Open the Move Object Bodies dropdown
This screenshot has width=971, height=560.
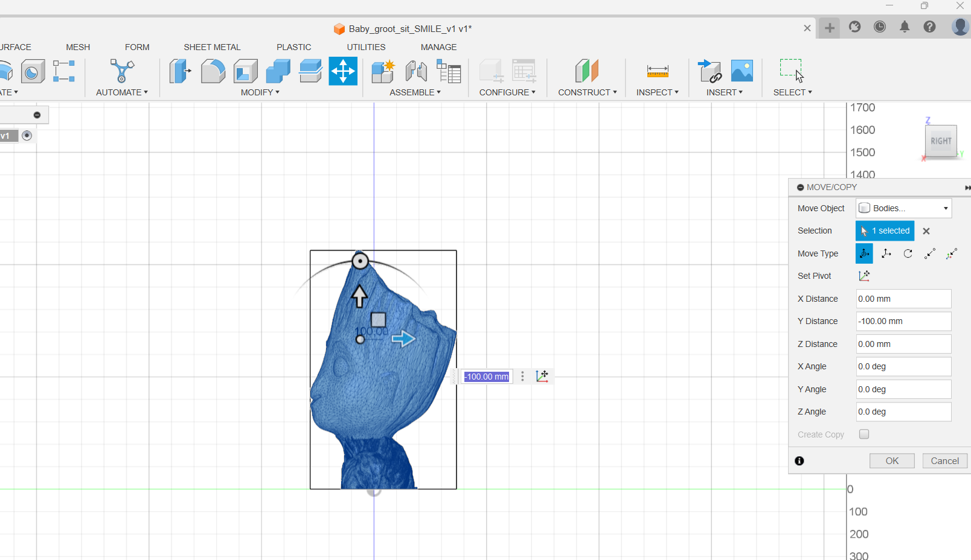[x=903, y=208]
